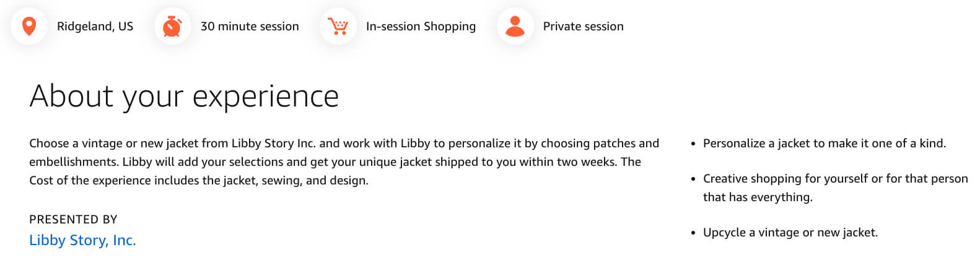Click the word embellishments in the description
The width and height of the screenshot is (980, 268).
click(74, 162)
